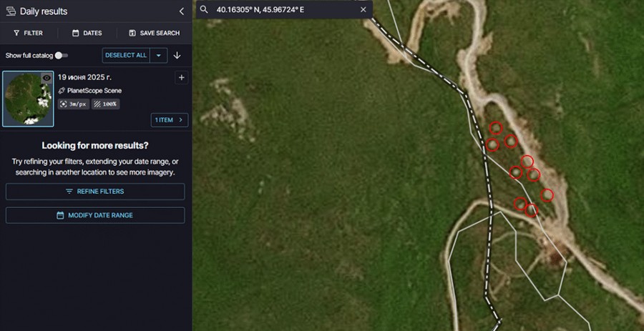
Task: Click the search magnifier icon
Action: 204,9
